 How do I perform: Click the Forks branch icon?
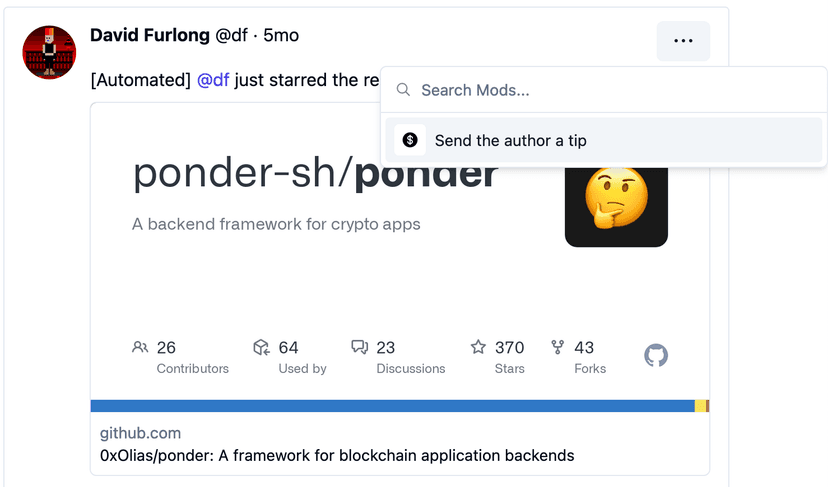click(x=558, y=347)
